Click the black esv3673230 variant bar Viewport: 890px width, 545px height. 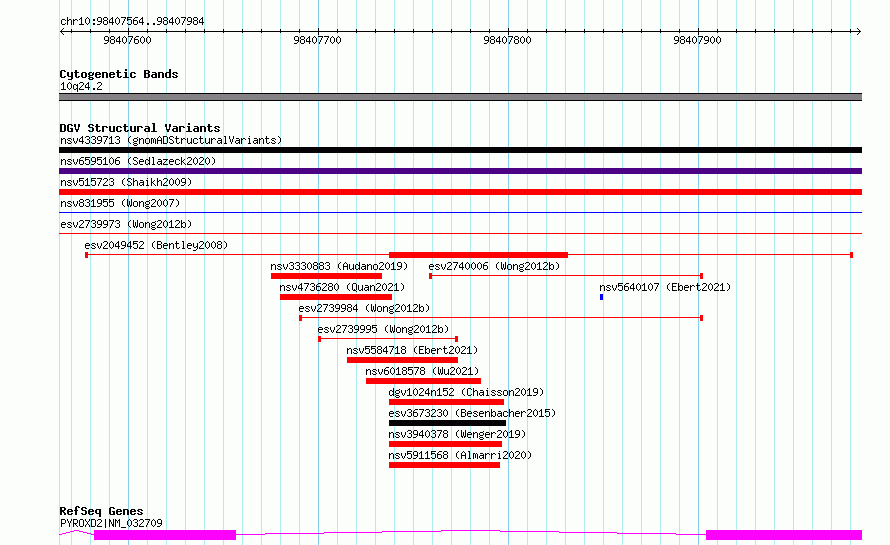[447, 423]
